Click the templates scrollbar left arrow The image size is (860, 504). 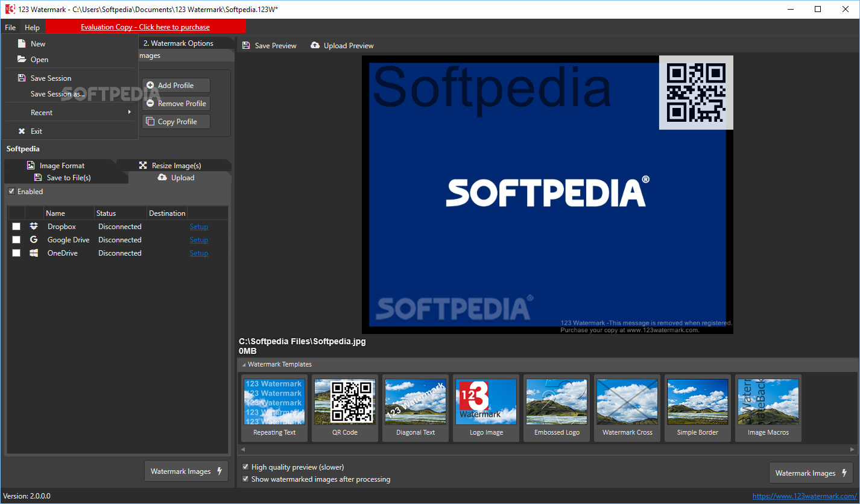point(243,450)
